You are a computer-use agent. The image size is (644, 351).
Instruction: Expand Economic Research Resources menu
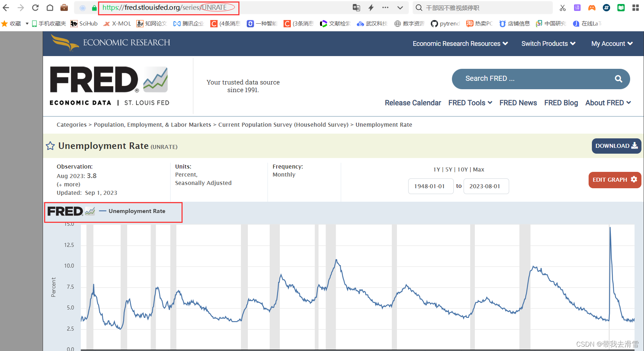coord(460,44)
